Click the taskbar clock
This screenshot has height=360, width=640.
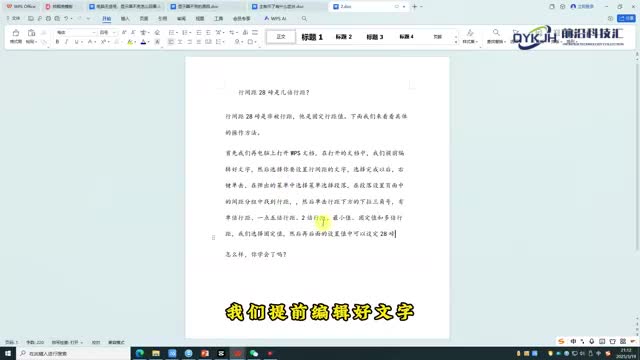pos(626,353)
